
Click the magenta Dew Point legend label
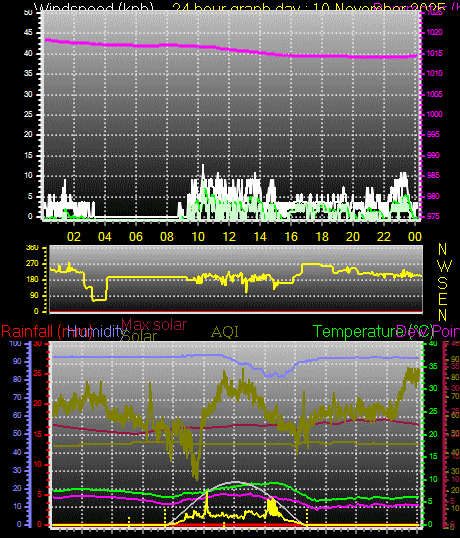[x=428, y=332]
